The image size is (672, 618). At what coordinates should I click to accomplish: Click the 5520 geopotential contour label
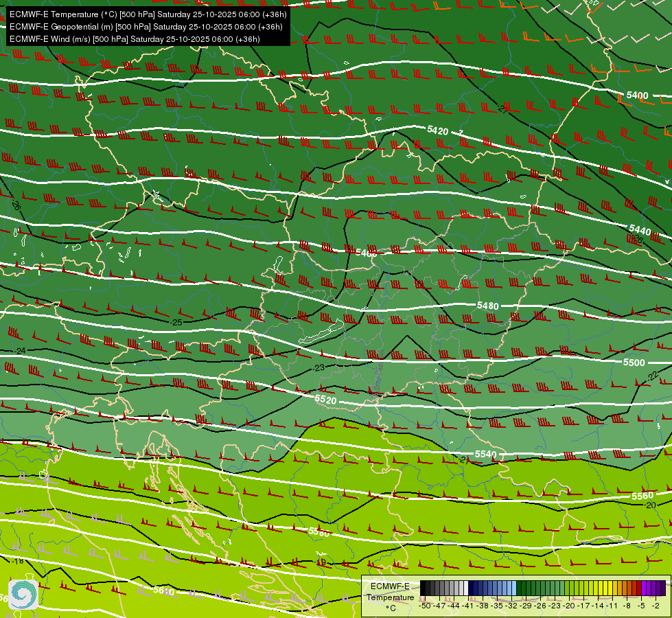(x=326, y=400)
